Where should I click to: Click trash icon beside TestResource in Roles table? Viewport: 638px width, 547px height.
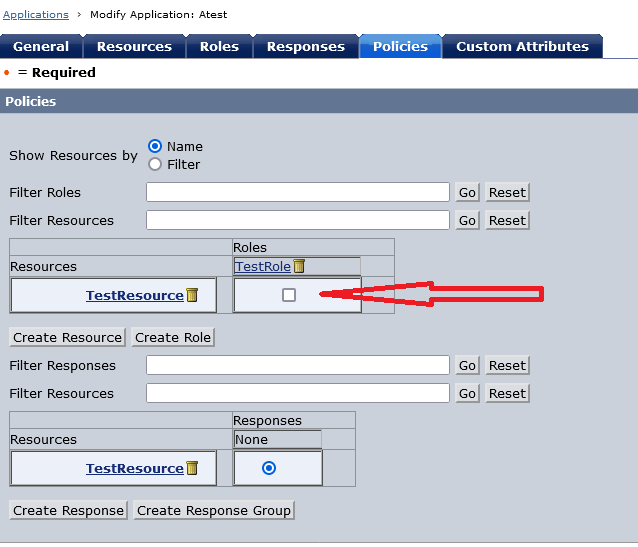point(192,295)
